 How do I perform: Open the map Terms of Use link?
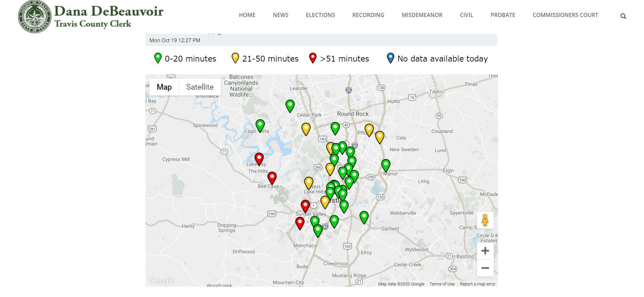click(442, 284)
